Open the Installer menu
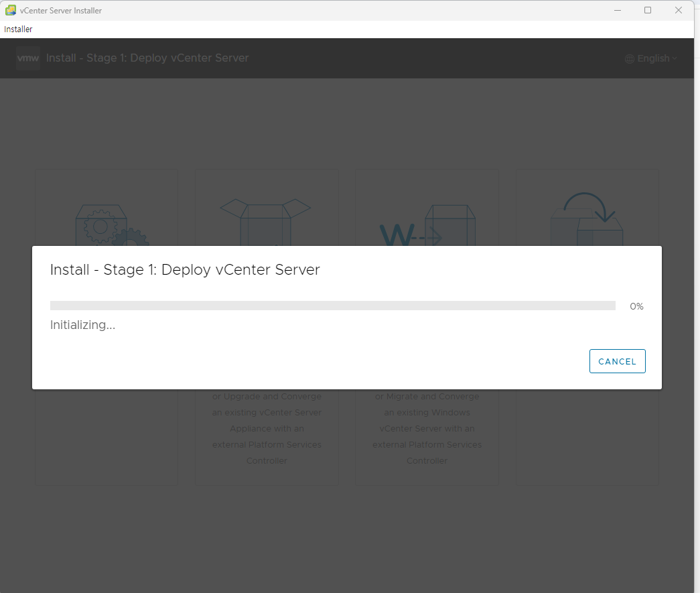The image size is (700, 593). point(18,29)
